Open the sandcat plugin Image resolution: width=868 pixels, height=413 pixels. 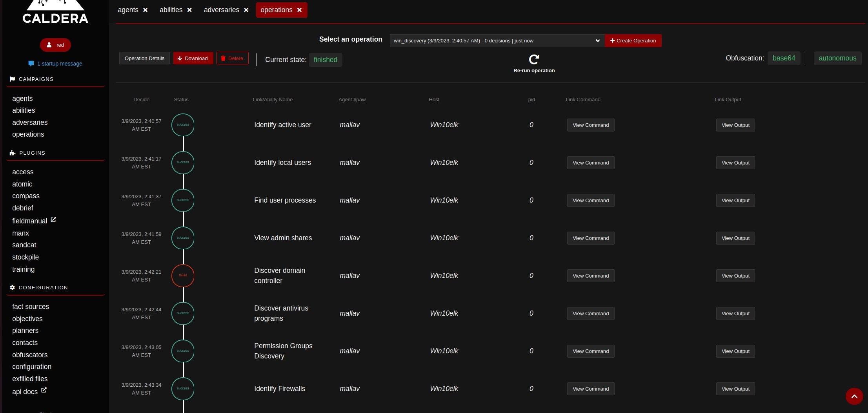point(24,245)
